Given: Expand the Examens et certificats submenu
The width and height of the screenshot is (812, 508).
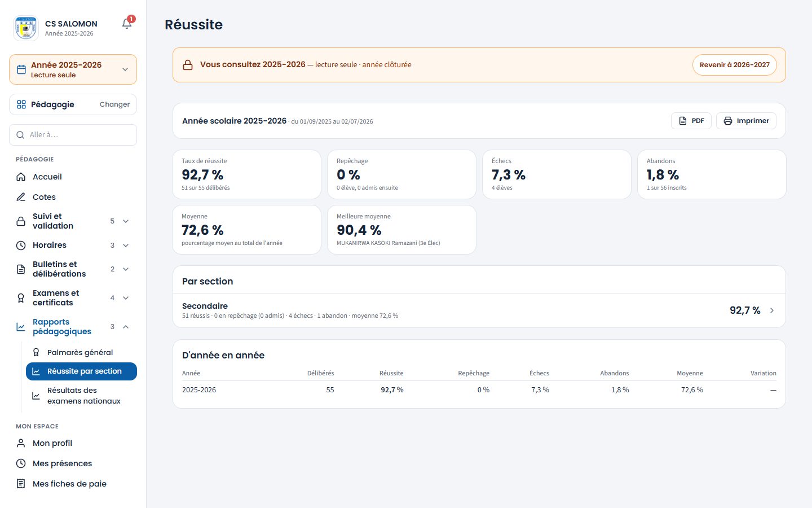Looking at the screenshot, I should [x=126, y=298].
